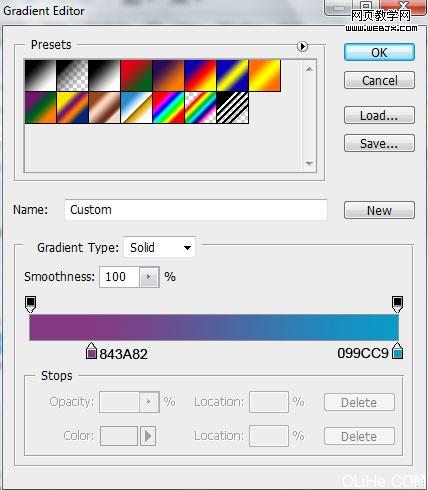Click the New gradient button

[x=379, y=210]
